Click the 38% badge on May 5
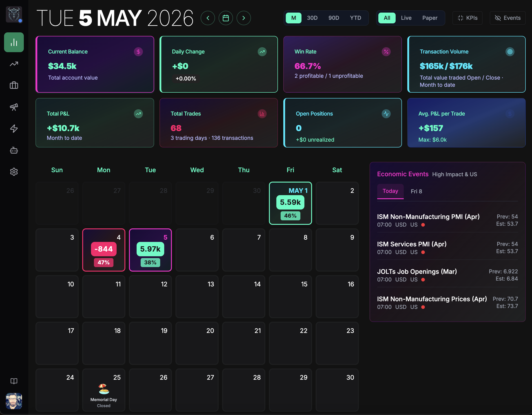532x415 pixels. [150, 262]
